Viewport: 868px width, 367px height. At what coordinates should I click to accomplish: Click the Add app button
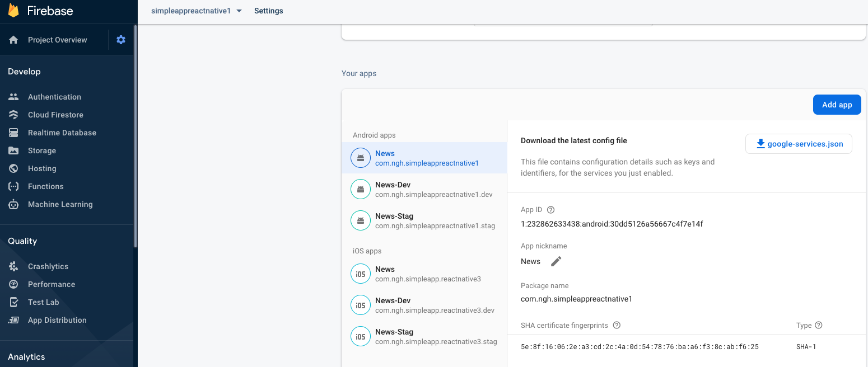pos(837,105)
